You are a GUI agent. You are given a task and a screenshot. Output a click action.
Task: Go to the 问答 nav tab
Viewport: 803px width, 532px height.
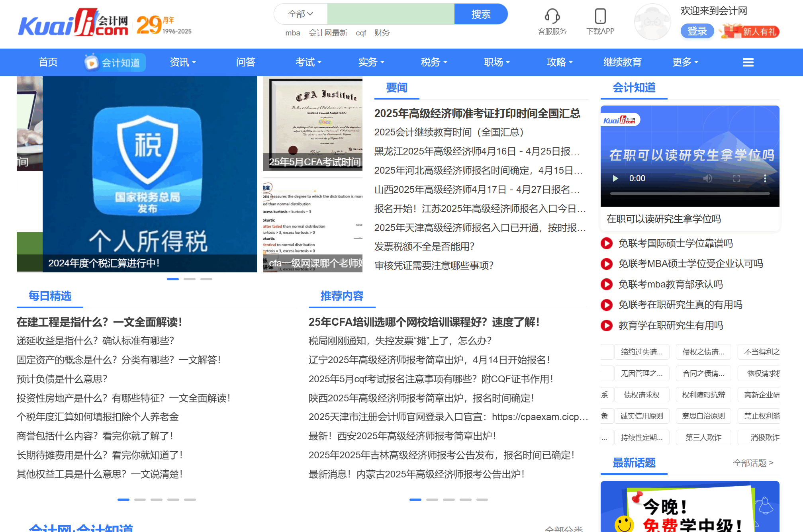245,62
